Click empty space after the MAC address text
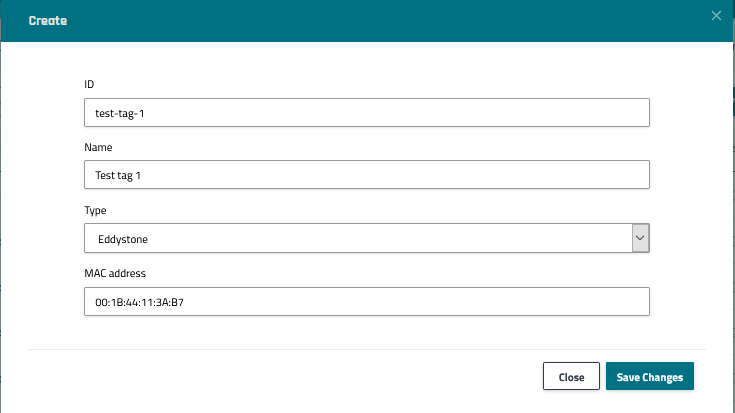 (420, 302)
